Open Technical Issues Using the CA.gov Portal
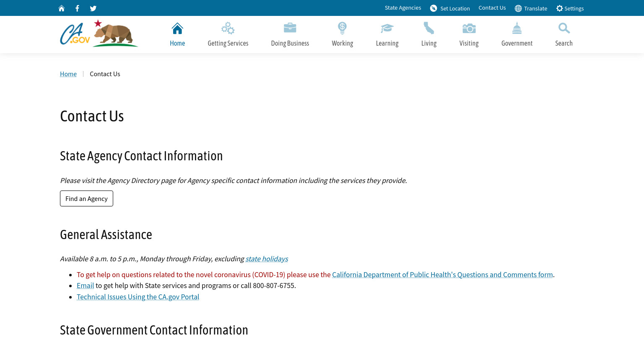 [138, 297]
